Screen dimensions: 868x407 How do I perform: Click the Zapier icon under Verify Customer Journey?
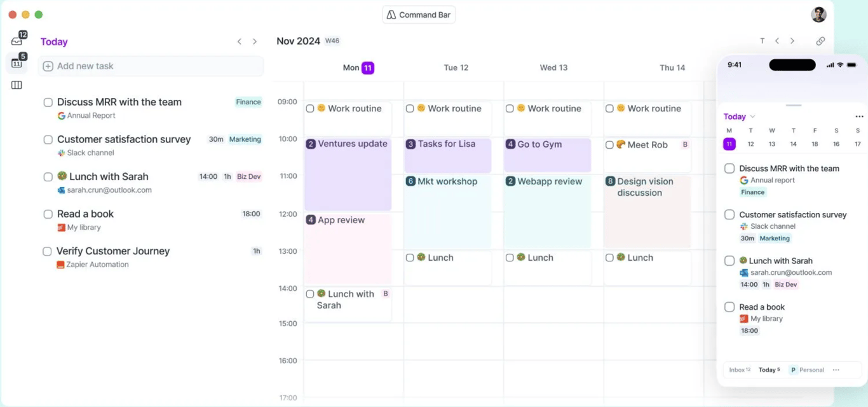coord(60,265)
